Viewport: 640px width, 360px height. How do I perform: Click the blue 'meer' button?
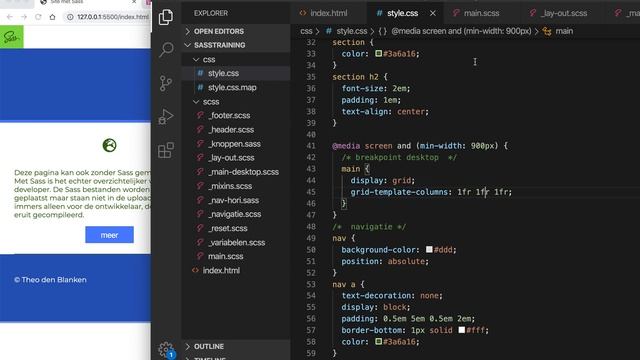[x=109, y=235]
